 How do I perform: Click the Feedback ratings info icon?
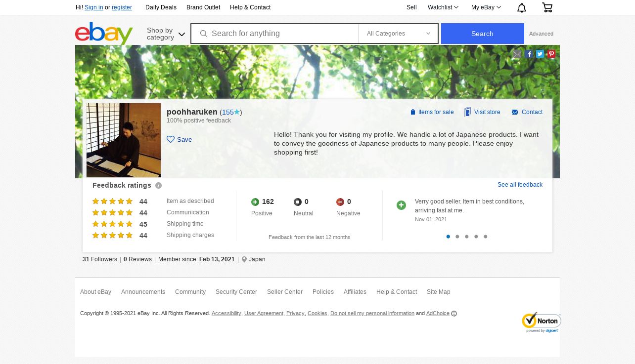pos(158,186)
